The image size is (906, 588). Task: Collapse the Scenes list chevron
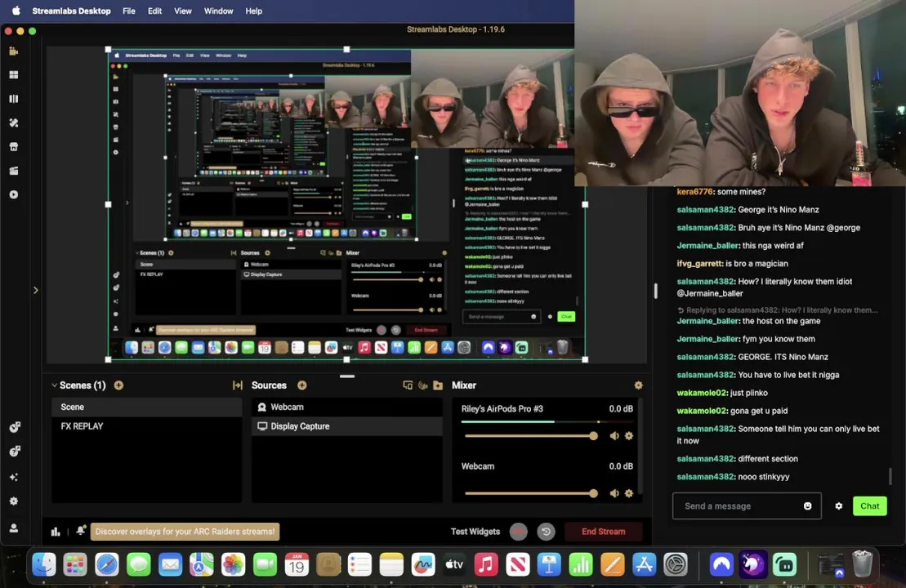54,385
